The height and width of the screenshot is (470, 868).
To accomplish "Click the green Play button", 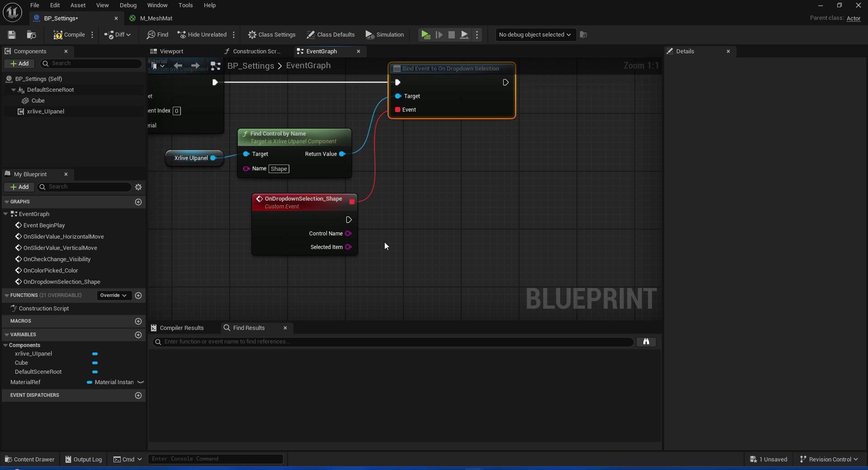I will pos(425,35).
